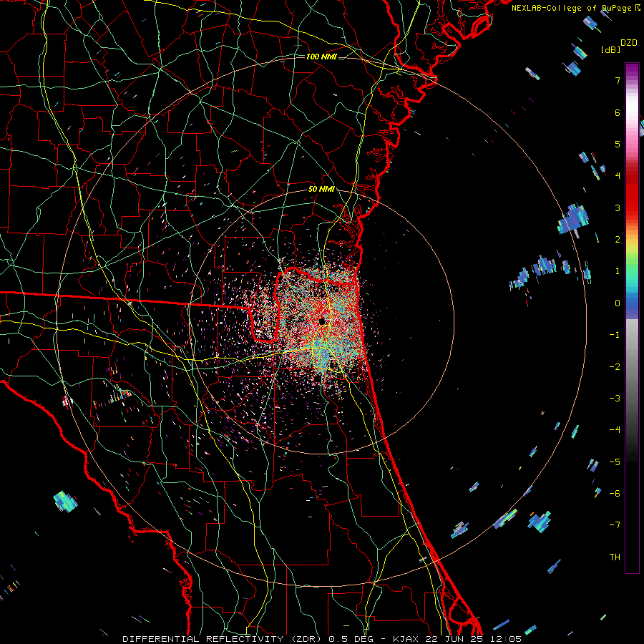This screenshot has height=644, width=644.
Task: Select the -4 dB color scale value
Action: tap(615, 429)
